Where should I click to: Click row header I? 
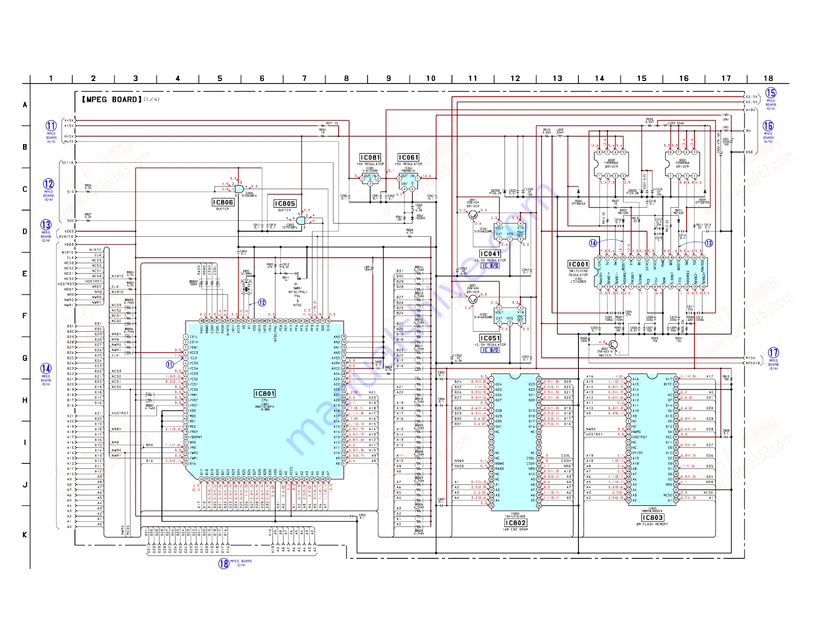[25, 443]
